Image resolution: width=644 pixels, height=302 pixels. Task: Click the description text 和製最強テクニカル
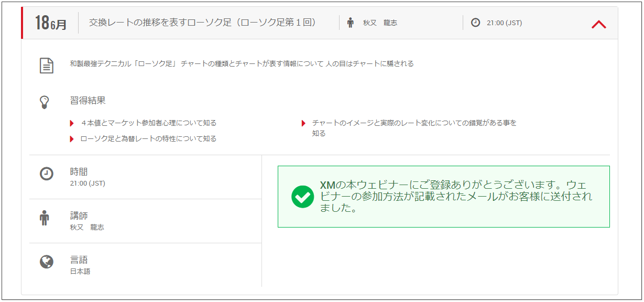point(242,64)
